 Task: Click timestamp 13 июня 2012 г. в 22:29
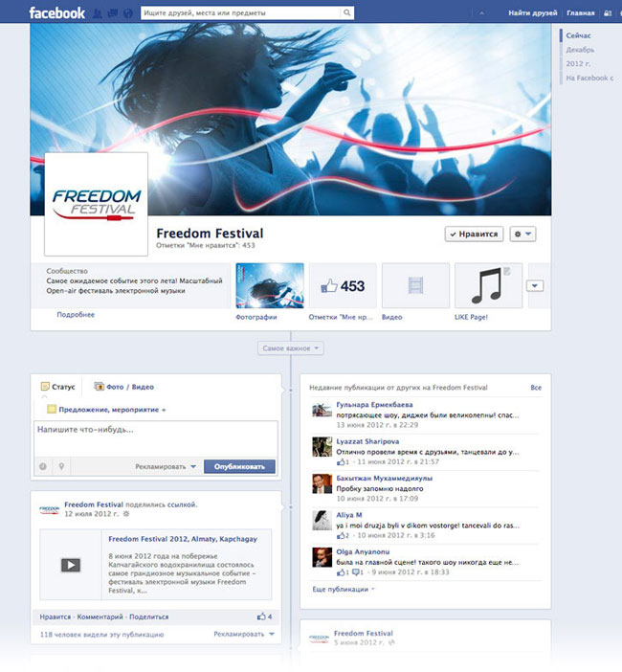(377, 425)
